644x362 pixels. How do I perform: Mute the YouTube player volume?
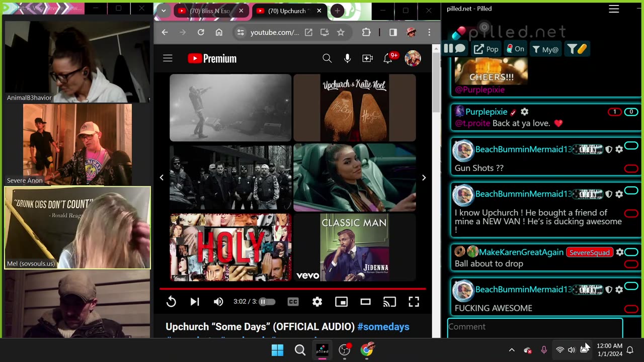[218, 302]
